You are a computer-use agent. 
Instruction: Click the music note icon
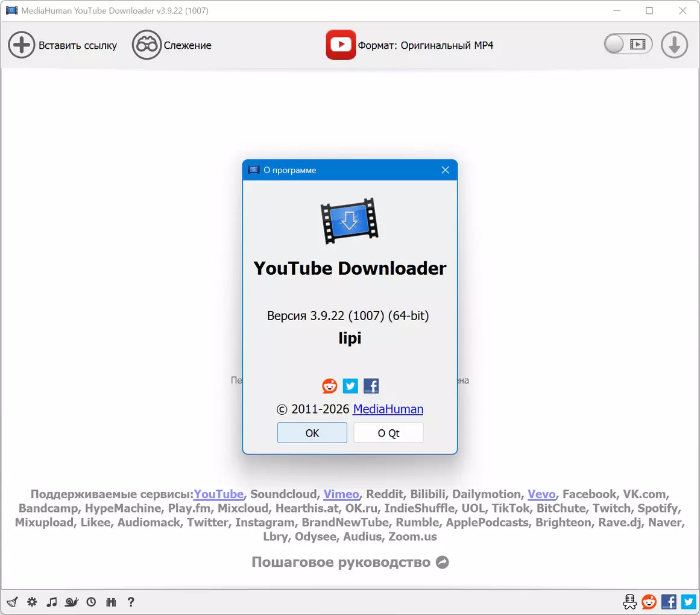pos(52,602)
